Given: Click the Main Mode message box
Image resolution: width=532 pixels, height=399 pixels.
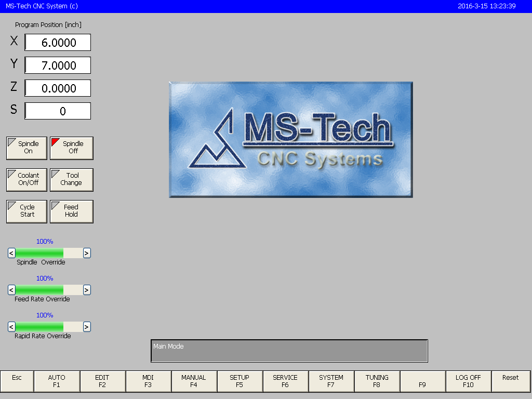Looking at the screenshot, I should click(x=289, y=351).
